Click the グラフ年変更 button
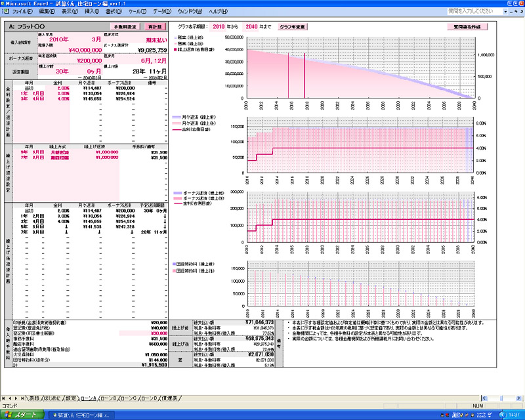Viewport: 525px width, 420px height. 292,27
